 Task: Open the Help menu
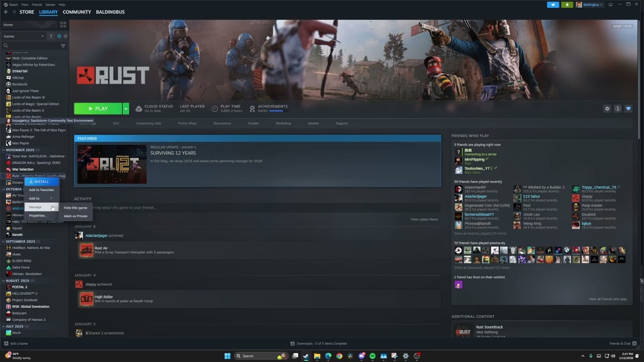click(x=62, y=5)
